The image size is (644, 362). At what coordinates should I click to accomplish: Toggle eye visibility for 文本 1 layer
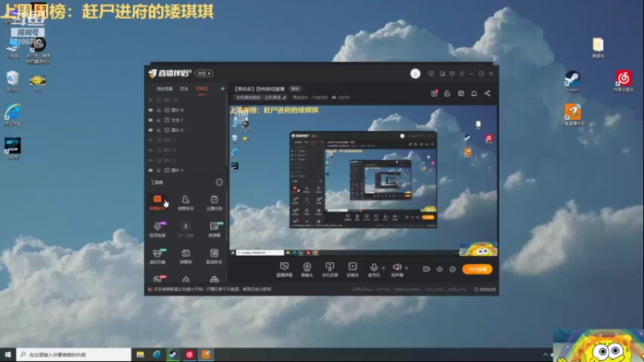click(151, 120)
